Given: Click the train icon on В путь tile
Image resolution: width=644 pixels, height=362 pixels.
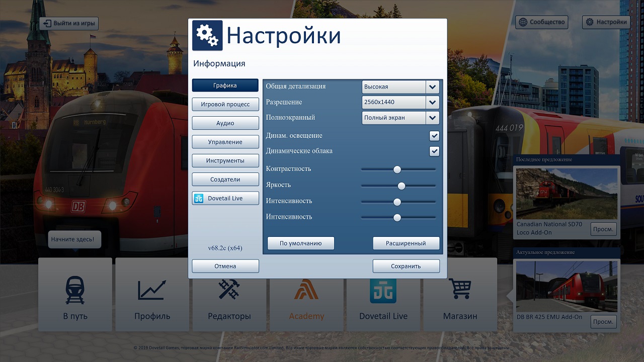Looking at the screenshot, I should point(75,290).
